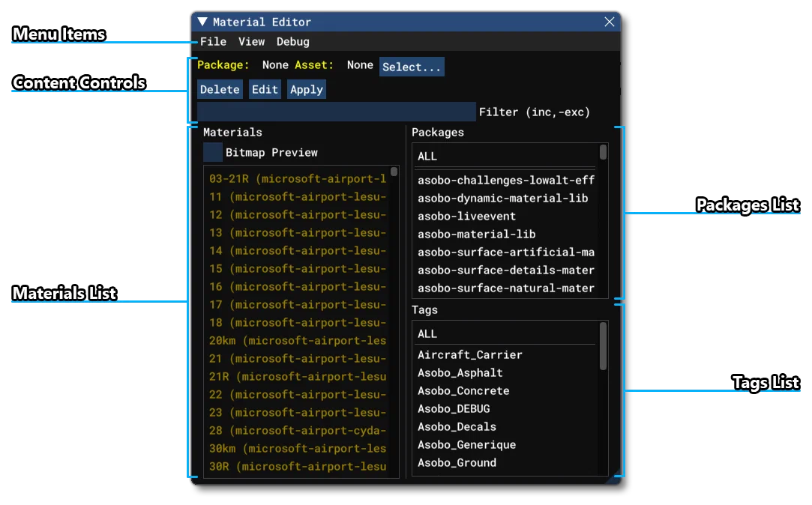This screenshot has height=505, width=812.
Task: Select material 17 (microsoft-airport-lesu-
Action: pyautogui.click(x=298, y=305)
